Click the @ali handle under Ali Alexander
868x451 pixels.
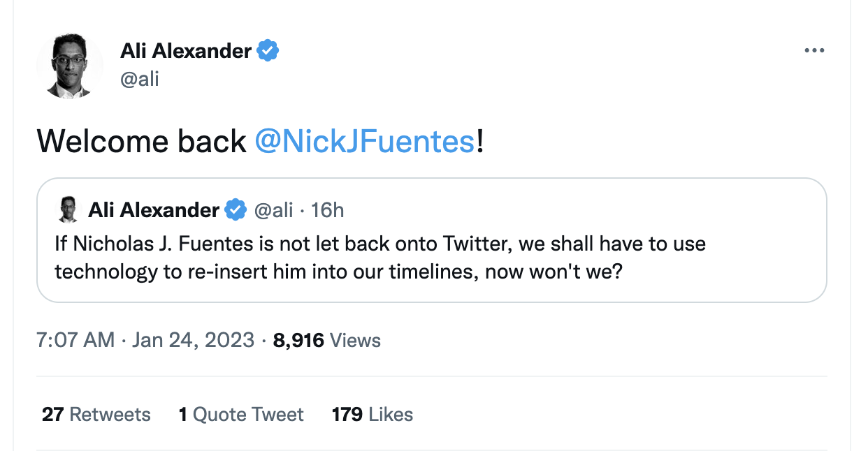tap(139, 79)
